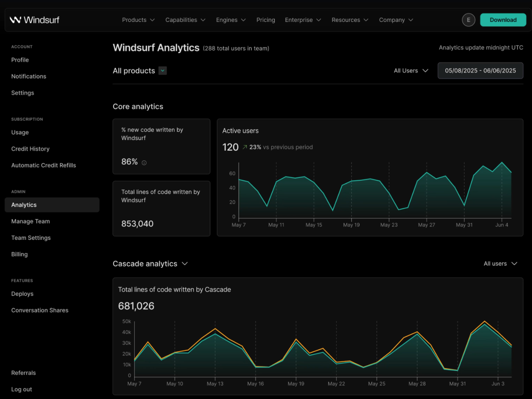The width and height of the screenshot is (532, 399).
Task: Click Log out in sidebar
Action: tap(21, 389)
